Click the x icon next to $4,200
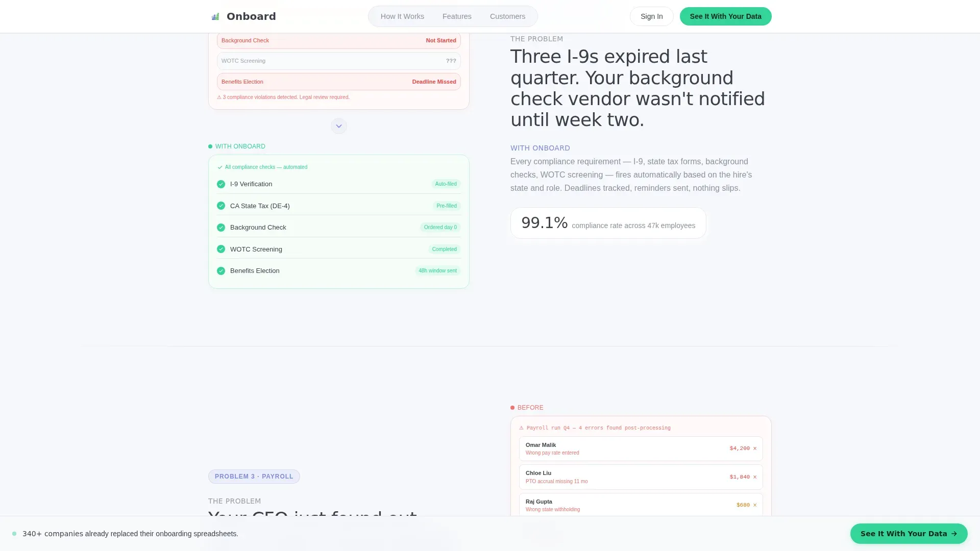Screen dimensions: 980x551 point(755,448)
